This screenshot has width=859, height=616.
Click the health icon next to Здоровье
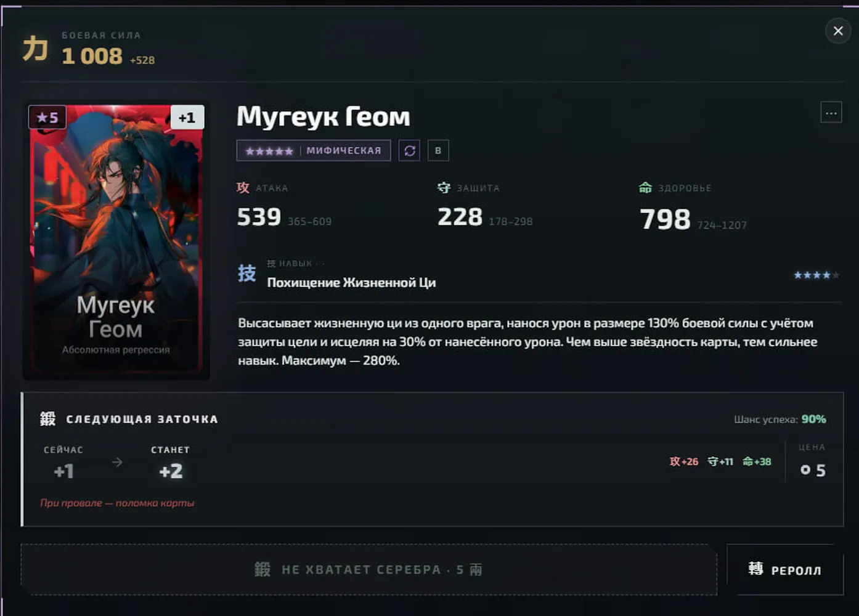[x=645, y=188]
